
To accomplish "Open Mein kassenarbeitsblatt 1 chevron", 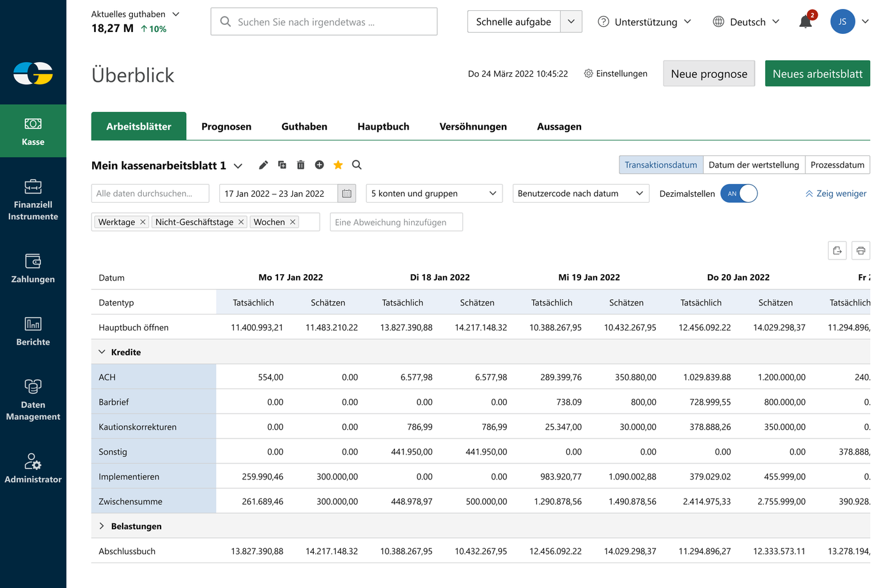I will 238,166.
